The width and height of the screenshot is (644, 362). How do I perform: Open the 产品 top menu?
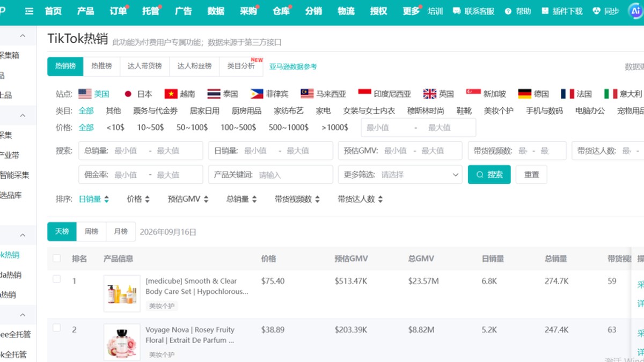click(x=85, y=11)
